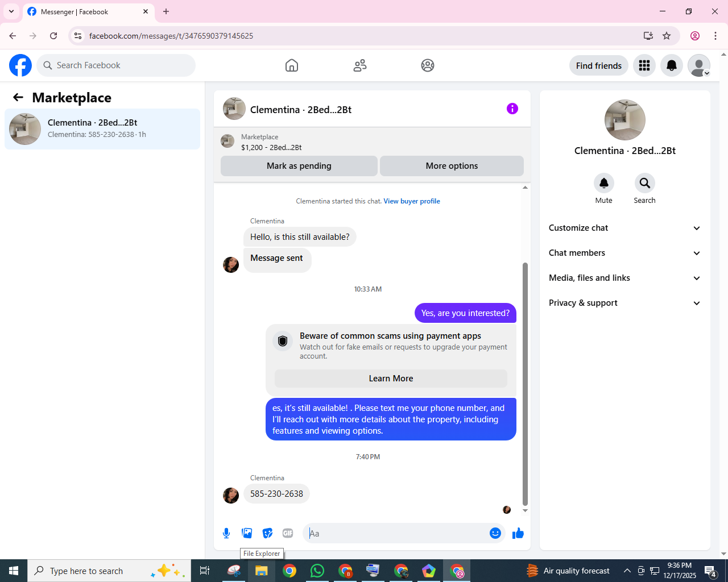Screen dimensions: 728x582
Task: Choose a GIF icon in composer
Action: coord(288,533)
